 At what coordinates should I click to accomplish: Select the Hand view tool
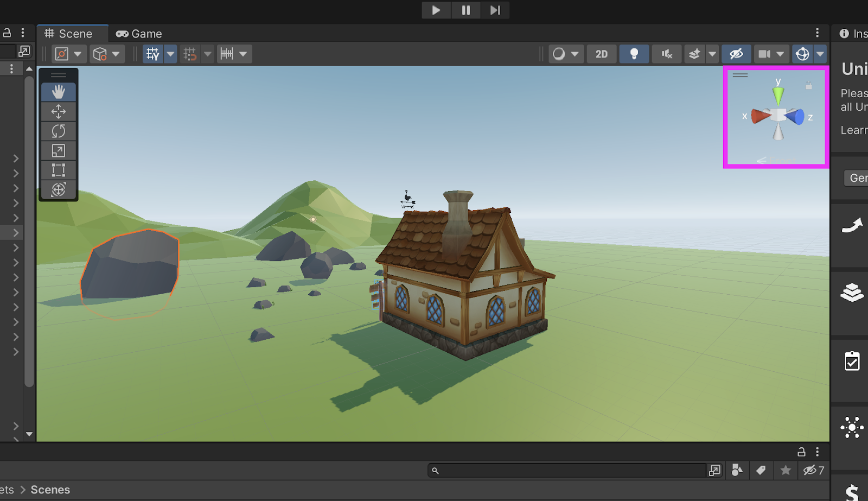[59, 92]
